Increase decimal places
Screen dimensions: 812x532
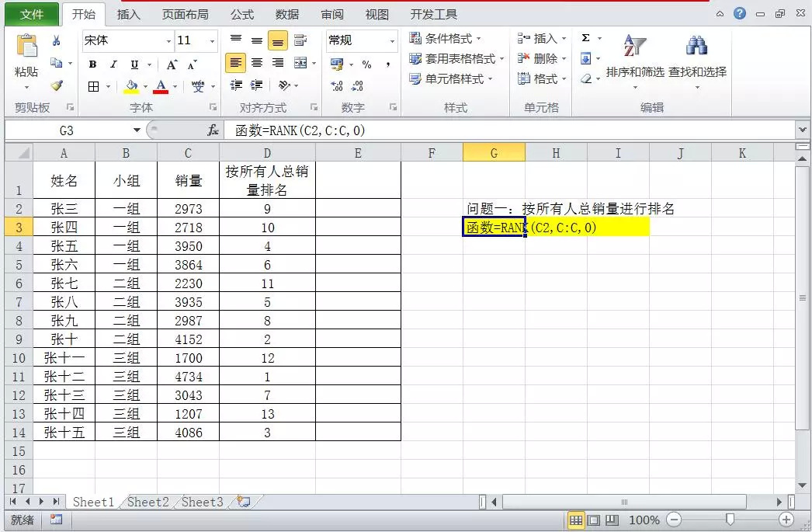tap(337, 85)
